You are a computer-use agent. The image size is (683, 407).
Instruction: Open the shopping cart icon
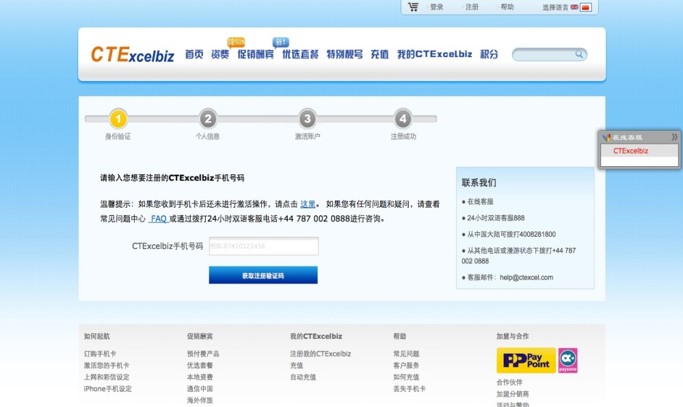pyautogui.click(x=413, y=7)
